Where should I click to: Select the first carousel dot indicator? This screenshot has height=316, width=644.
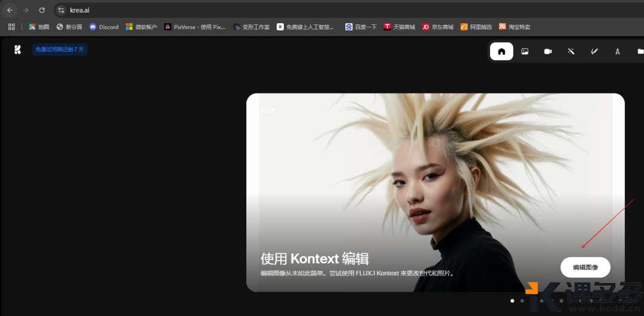tap(512, 300)
